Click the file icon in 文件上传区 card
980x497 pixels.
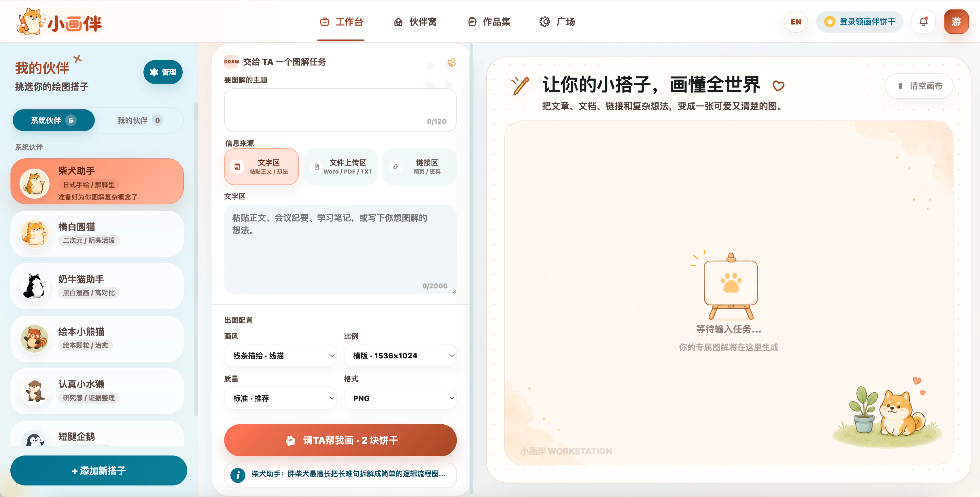click(317, 166)
